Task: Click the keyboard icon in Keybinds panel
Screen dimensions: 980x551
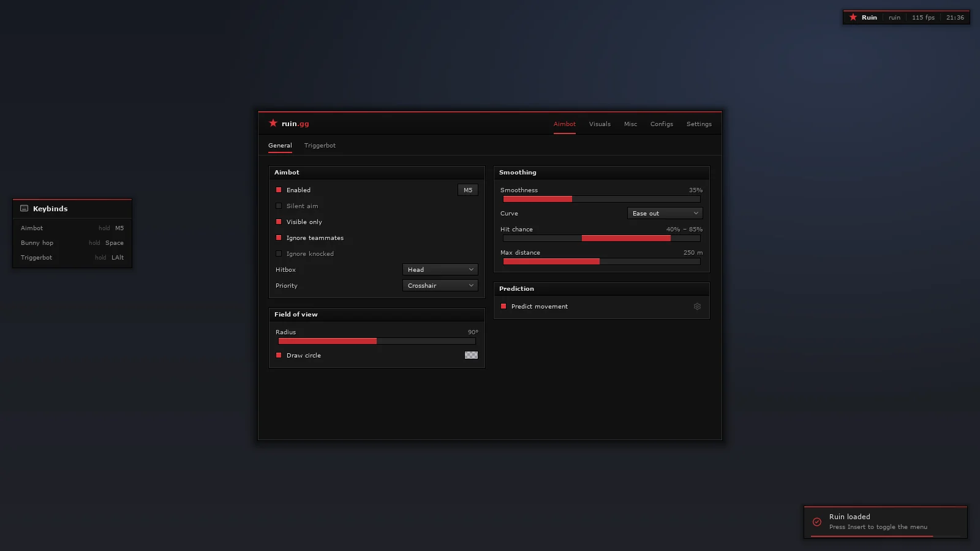Action: click(x=24, y=209)
